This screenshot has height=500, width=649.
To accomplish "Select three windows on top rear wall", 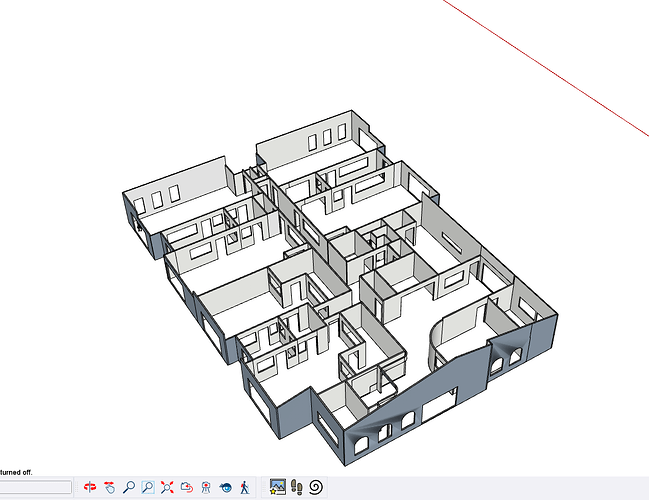I will point(322,139).
